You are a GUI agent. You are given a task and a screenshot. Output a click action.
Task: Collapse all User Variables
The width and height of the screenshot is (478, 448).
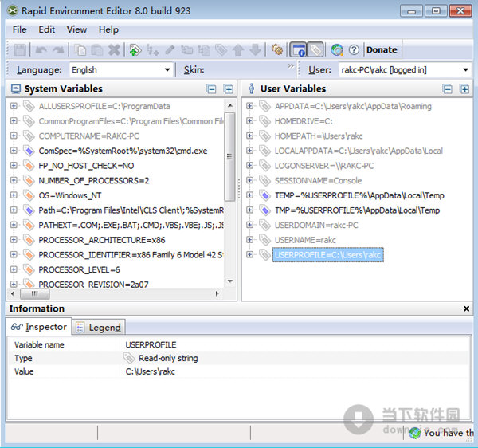pyautogui.click(x=448, y=89)
